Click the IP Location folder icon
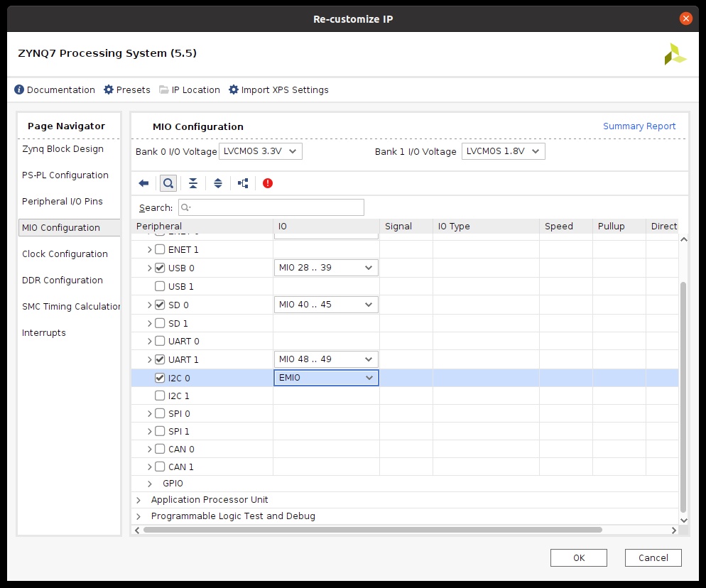 coord(164,89)
